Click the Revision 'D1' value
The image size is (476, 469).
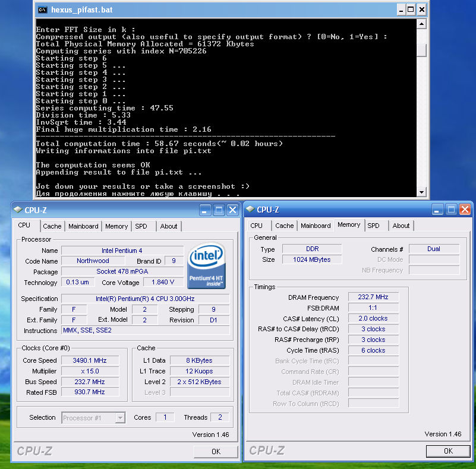pyautogui.click(x=214, y=320)
